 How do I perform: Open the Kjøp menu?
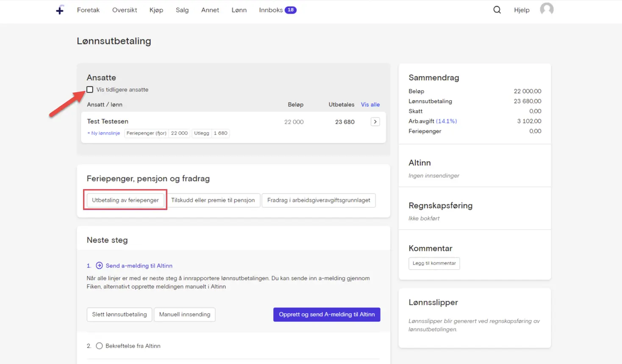156,10
